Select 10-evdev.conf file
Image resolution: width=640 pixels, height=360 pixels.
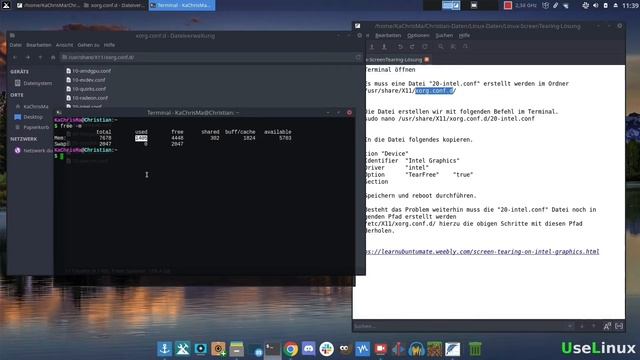pos(86,80)
